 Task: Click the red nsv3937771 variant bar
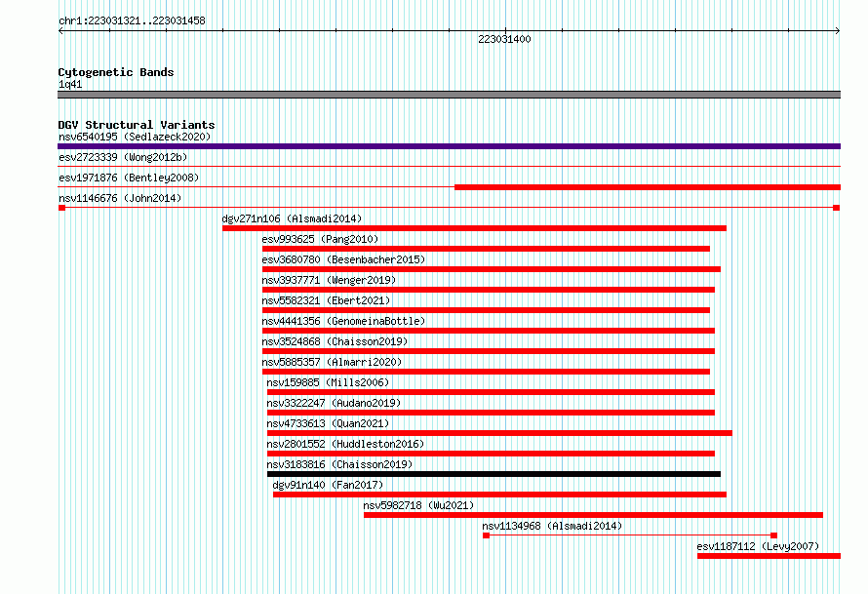489,290
